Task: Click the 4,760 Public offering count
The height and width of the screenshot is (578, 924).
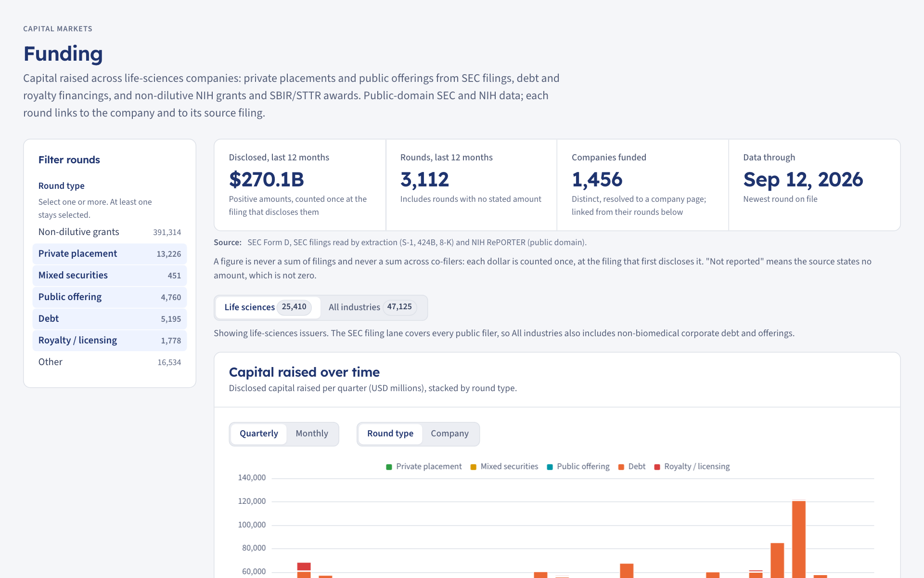Action: (x=171, y=298)
